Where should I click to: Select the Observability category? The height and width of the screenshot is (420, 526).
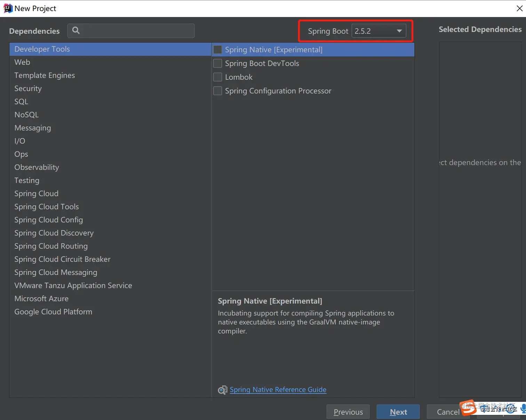tap(110, 167)
